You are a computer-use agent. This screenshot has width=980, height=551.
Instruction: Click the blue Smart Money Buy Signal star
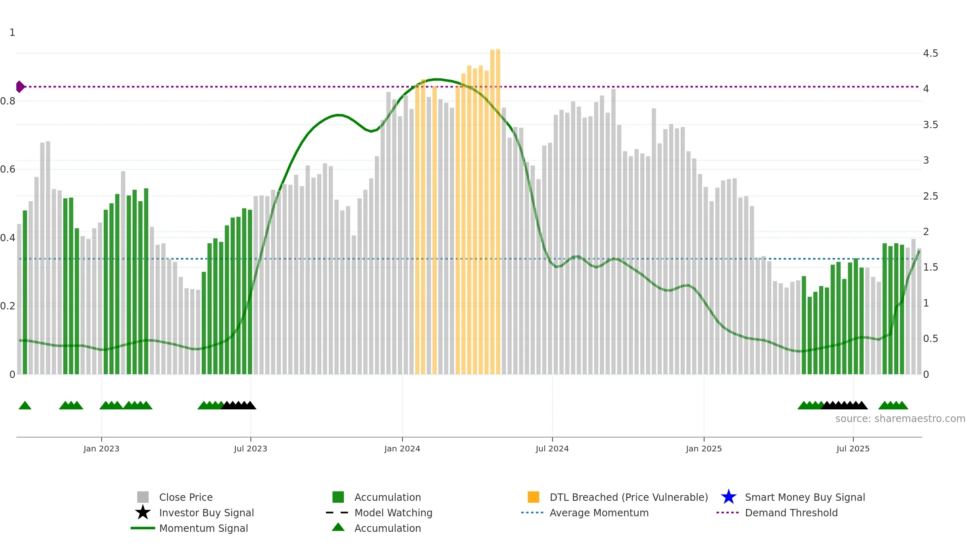click(x=728, y=497)
